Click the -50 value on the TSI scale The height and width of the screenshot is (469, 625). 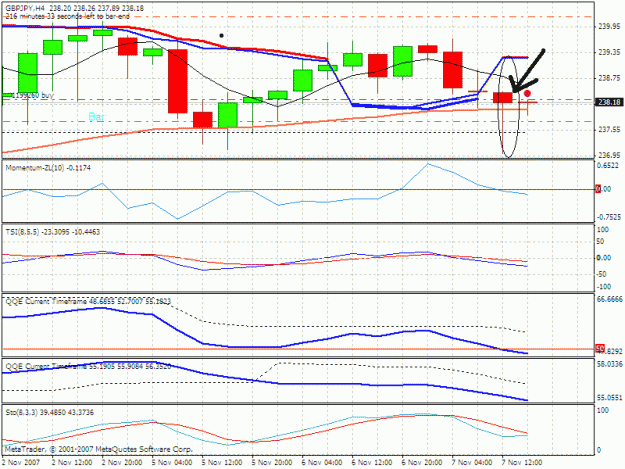pos(602,274)
